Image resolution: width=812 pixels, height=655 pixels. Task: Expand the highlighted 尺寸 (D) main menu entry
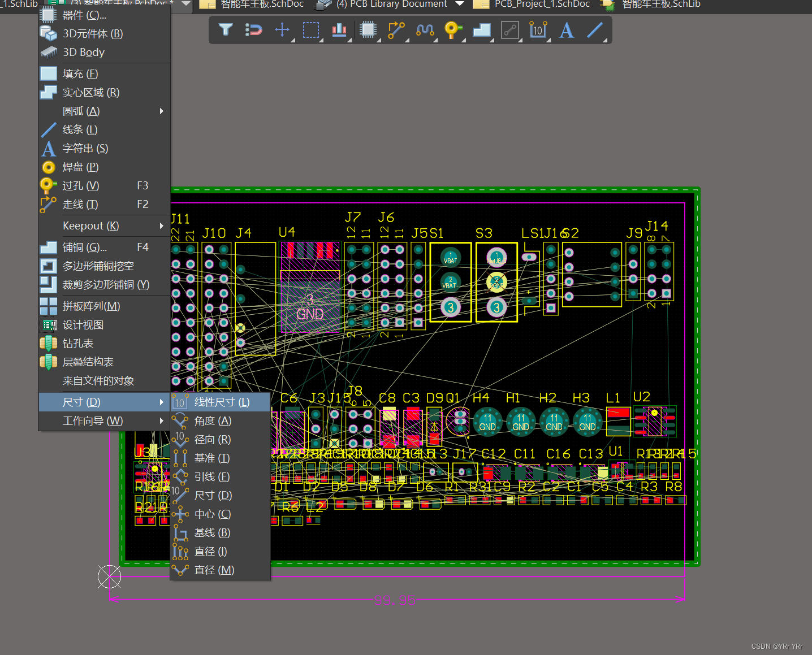tap(105, 402)
